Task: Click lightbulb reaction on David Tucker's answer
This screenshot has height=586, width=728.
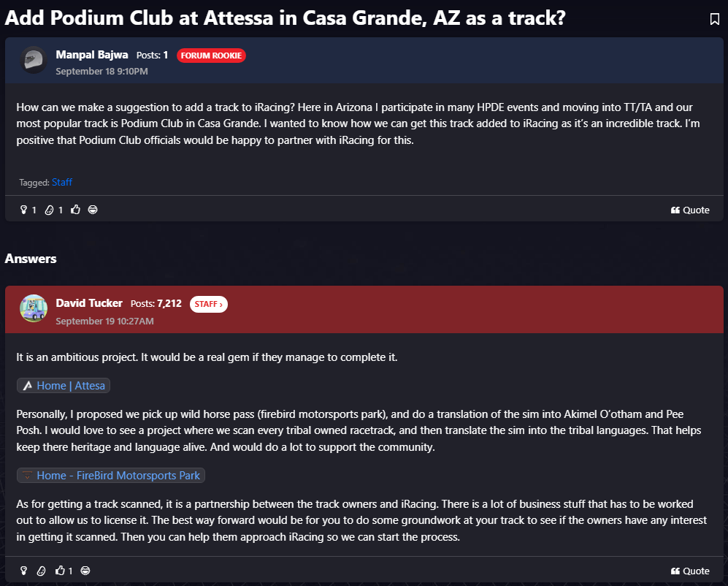Action: pos(24,571)
